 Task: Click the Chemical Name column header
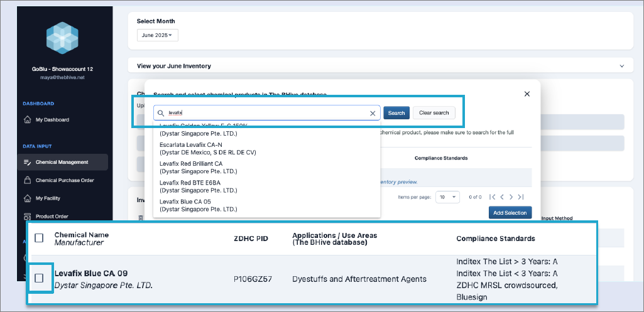(x=82, y=235)
